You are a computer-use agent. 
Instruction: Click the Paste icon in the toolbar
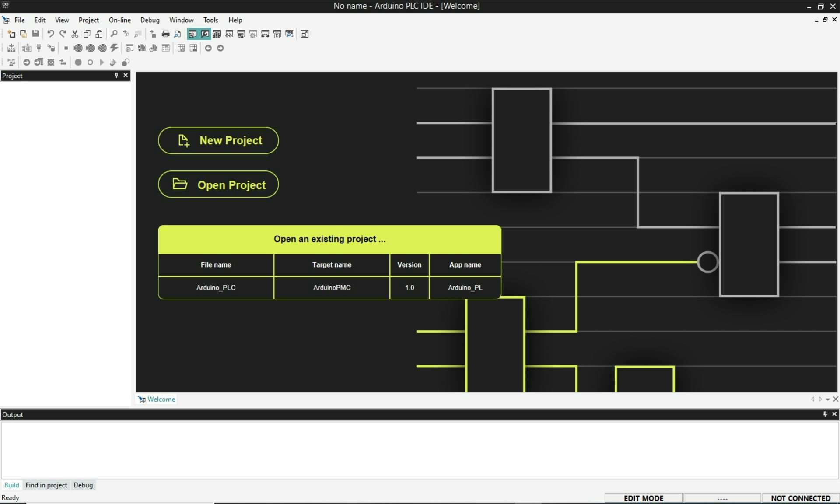pyautogui.click(x=99, y=34)
